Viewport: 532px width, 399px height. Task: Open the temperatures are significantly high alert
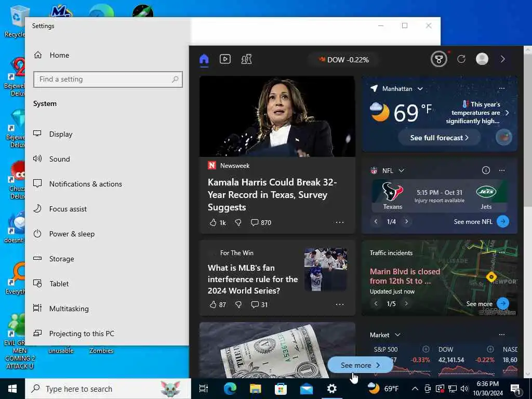(477, 113)
